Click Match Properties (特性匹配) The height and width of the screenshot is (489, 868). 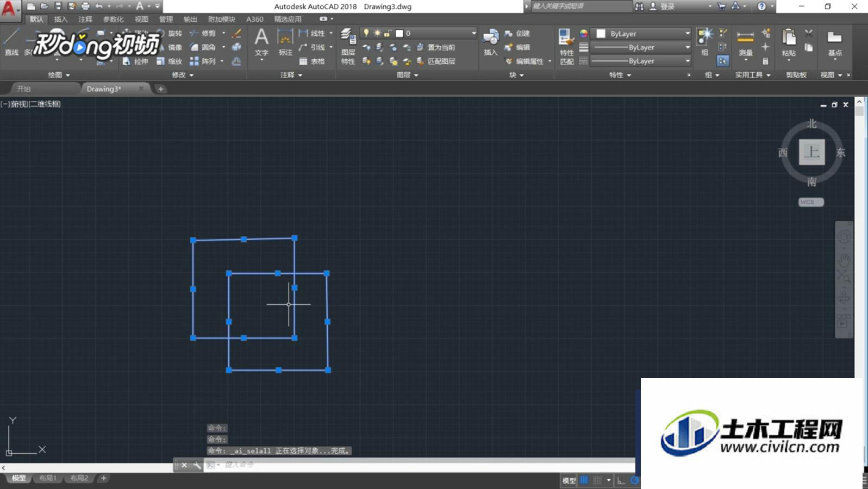coord(566,47)
